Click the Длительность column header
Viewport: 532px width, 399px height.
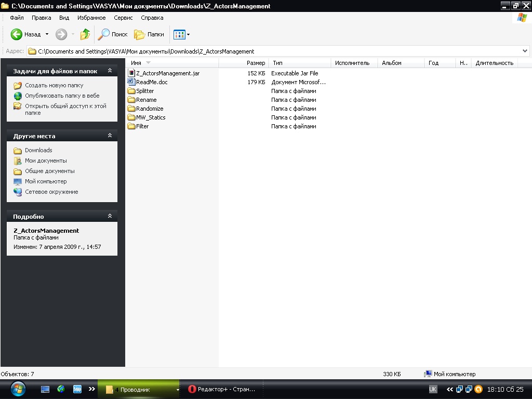pyautogui.click(x=495, y=63)
